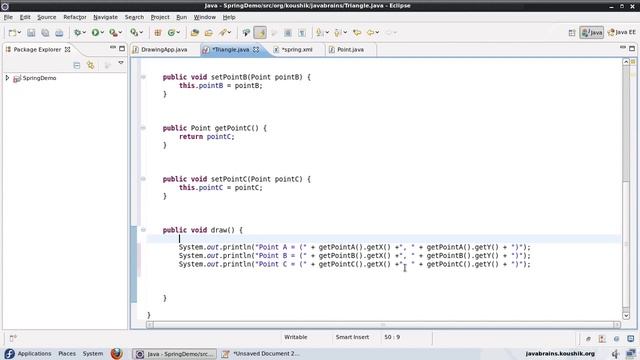Open the Edit menu
Screen dimensions: 640x360
[x=25, y=17]
